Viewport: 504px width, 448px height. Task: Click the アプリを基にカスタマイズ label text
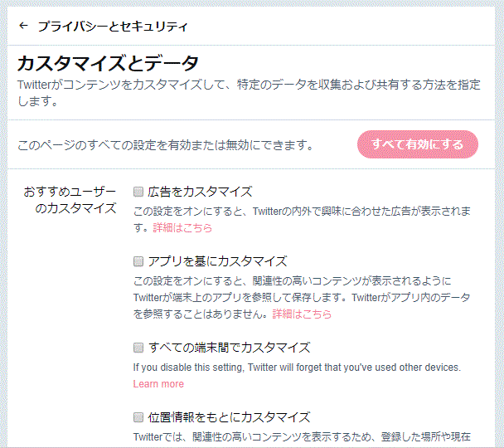[217, 261]
